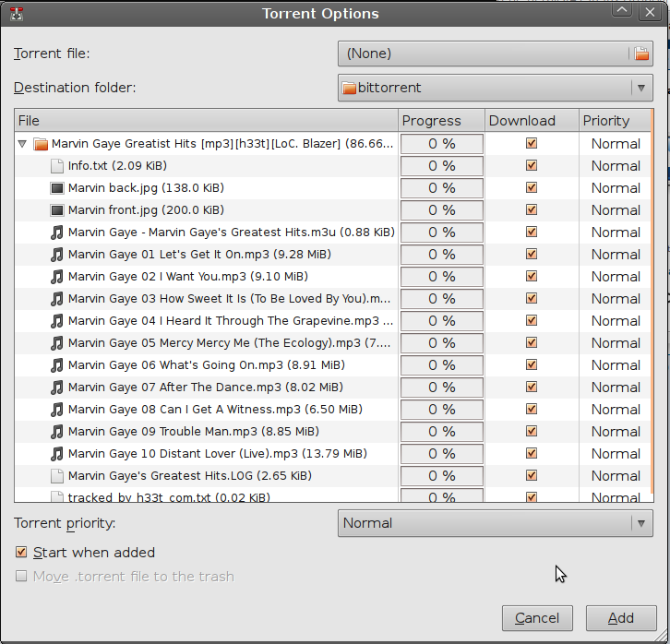Viewport: 670px width, 644px height.
Task: Click the Marvin Gaye Greatist Hits folder icon
Action: 41,144
